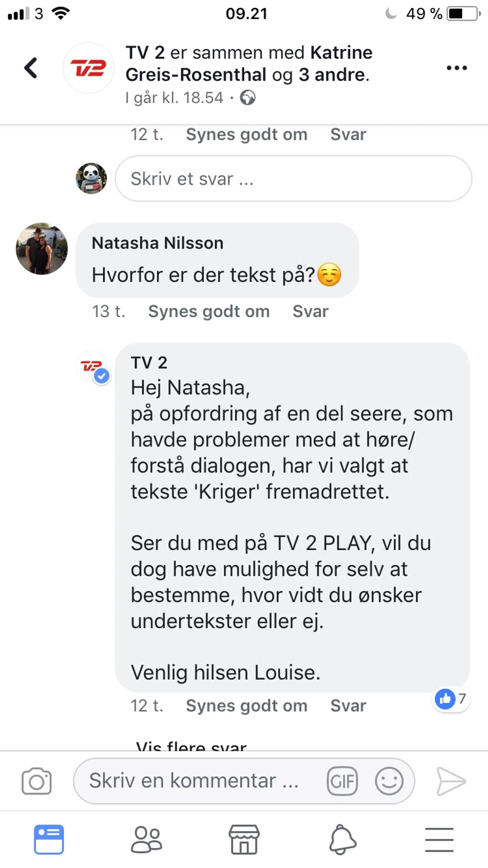This screenshot has width=488, height=868.
Task: Open the Notifications bell tab
Action: (342, 839)
